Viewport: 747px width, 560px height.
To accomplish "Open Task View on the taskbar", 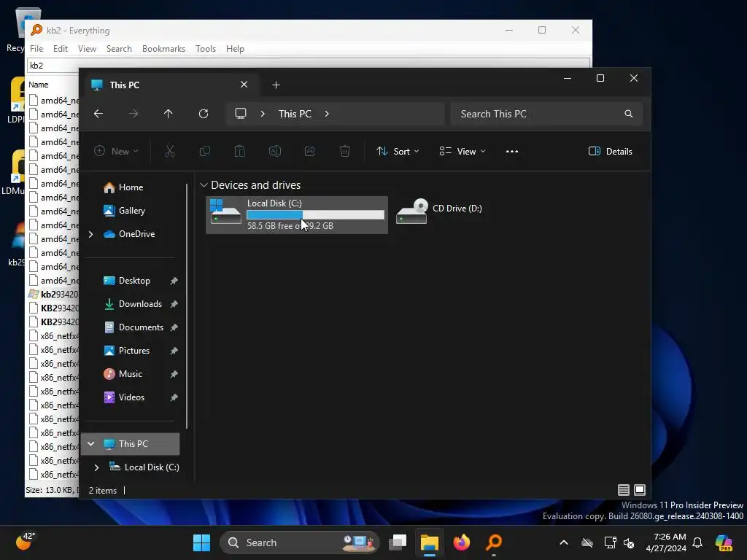I will click(x=398, y=542).
